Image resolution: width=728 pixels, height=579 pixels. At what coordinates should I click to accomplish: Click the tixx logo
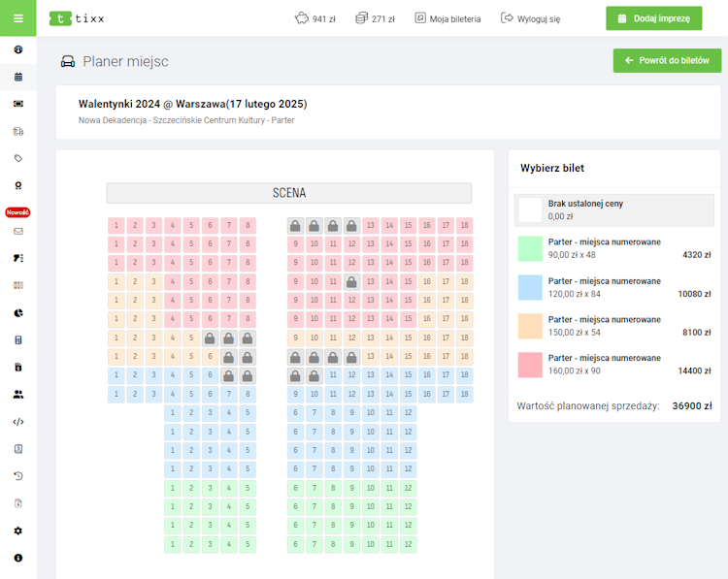coord(78,18)
